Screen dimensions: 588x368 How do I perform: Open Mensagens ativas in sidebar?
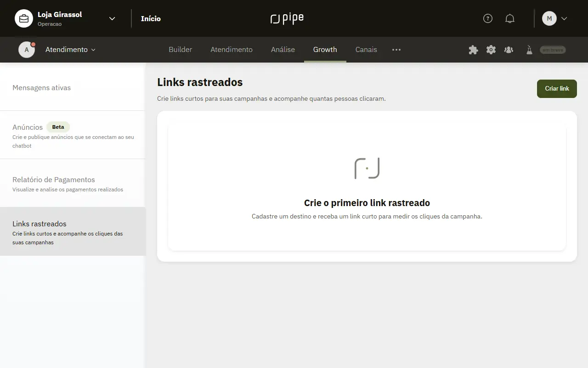click(73, 87)
